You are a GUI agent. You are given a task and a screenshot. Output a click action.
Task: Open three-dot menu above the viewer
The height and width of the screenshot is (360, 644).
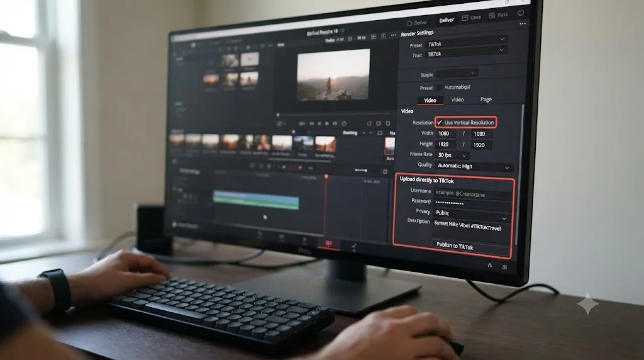pyautogui.click(x=394, y=36)
